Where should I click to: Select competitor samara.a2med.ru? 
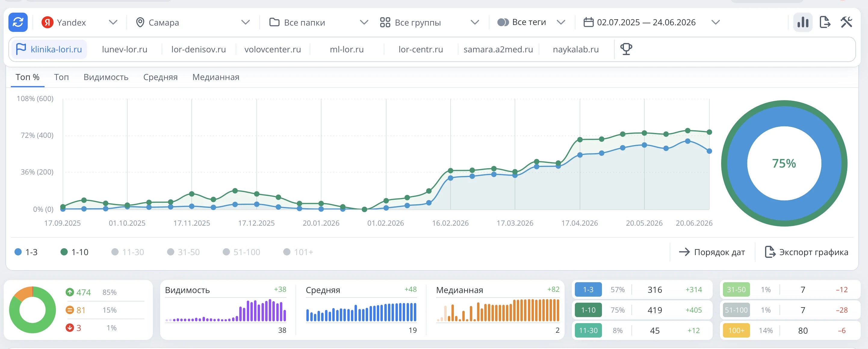498,49
